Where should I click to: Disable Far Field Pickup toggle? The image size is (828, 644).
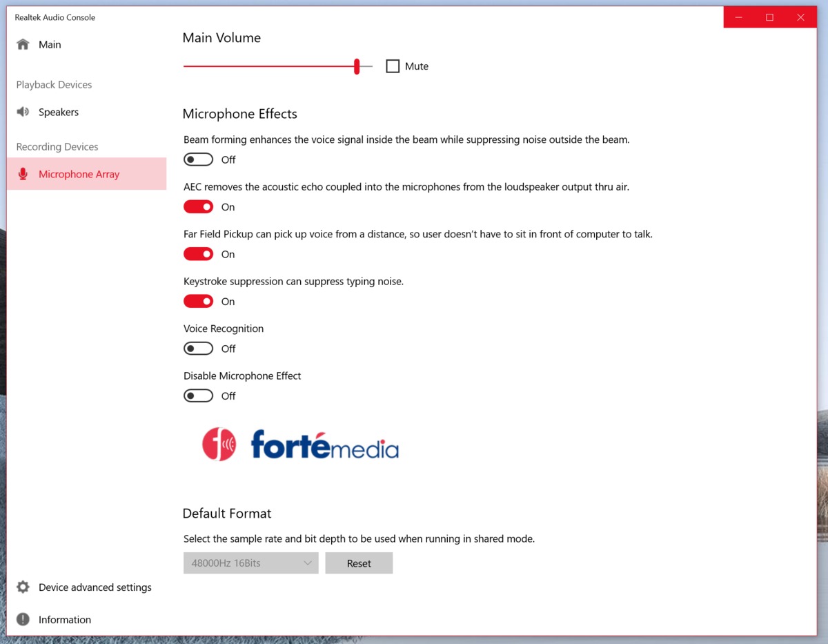[x=198, y=255]
